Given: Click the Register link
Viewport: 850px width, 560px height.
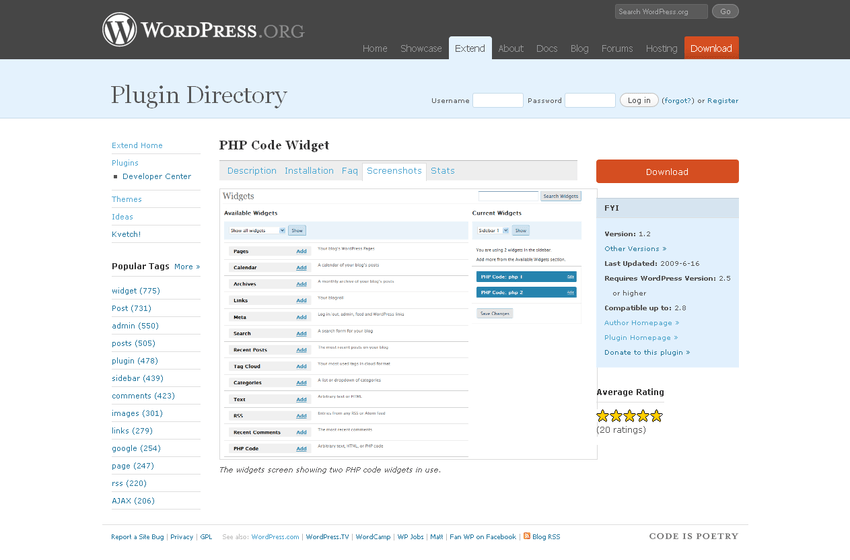Looking at the screenshot, I should 723,101.
